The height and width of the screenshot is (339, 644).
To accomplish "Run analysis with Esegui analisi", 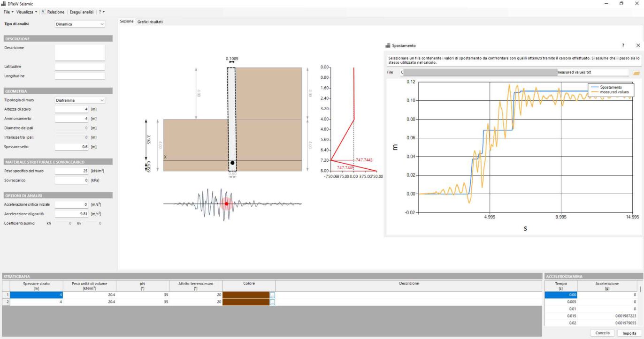I will [82, 12].
